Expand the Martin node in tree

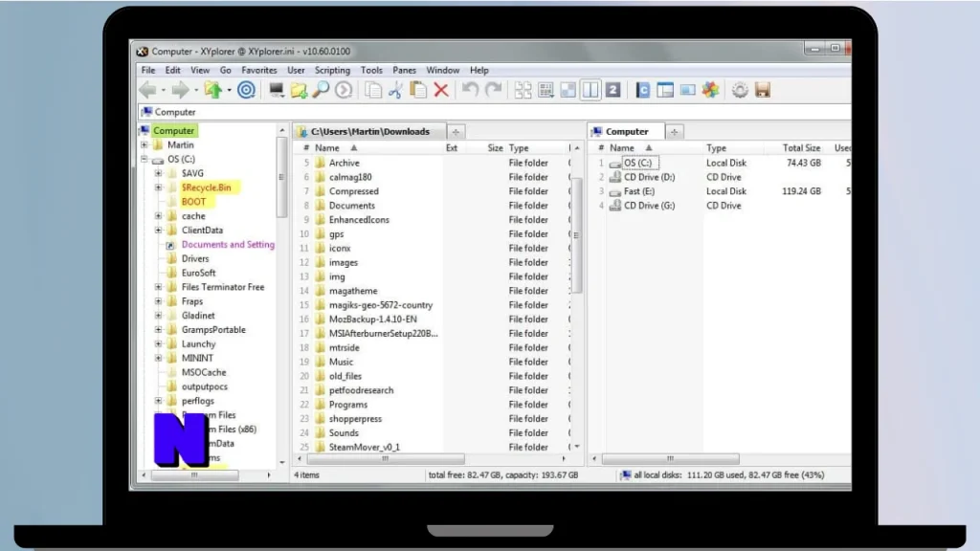[145, 145]
